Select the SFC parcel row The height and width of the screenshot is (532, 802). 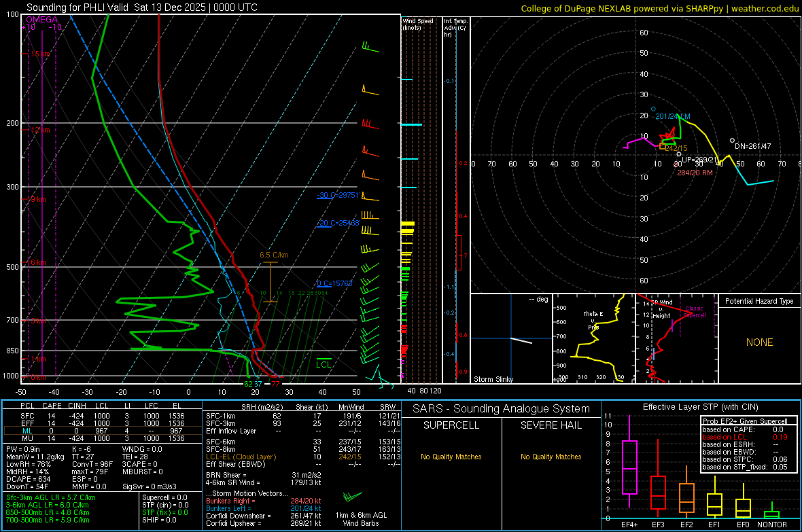[102, 416]
